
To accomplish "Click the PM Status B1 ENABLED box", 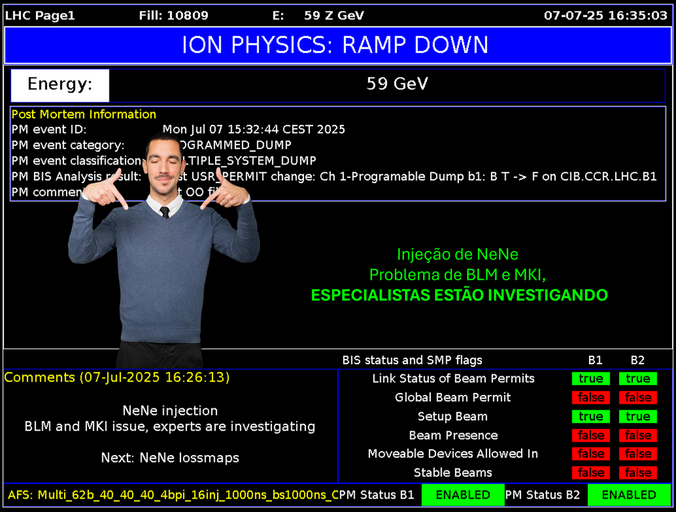I will [463, 495].
